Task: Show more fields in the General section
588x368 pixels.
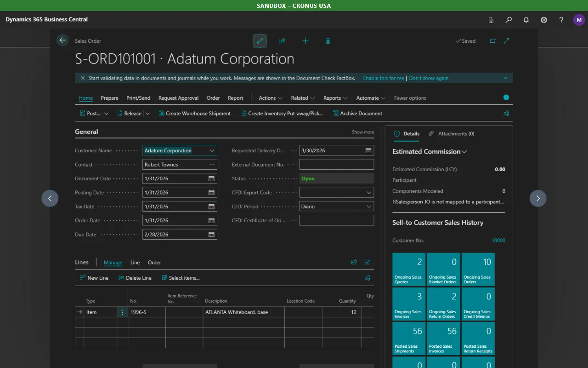Action: click(x=363, y=132)
